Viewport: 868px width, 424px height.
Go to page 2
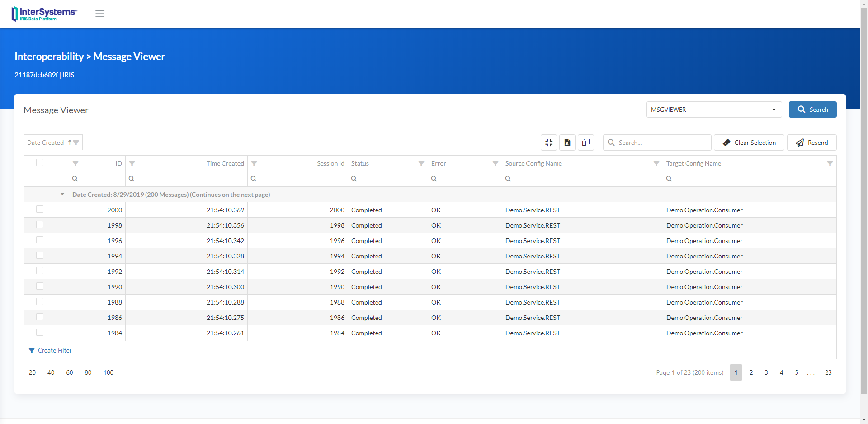tap(751, 372)
